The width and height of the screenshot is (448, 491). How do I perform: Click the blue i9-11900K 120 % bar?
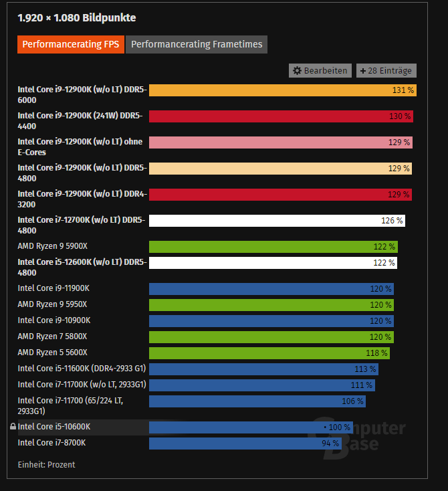[271, 289]
